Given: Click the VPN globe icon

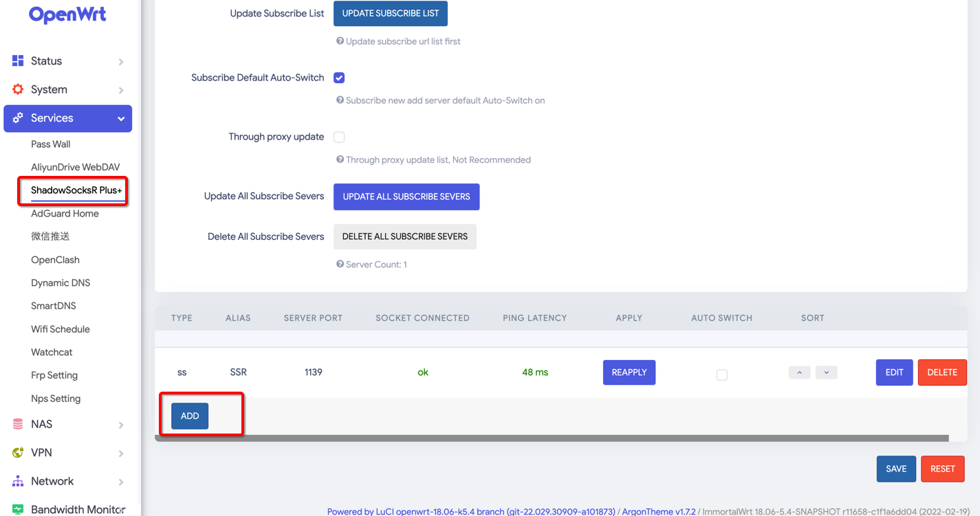Looking at the screenshot, I should (18, 453).
